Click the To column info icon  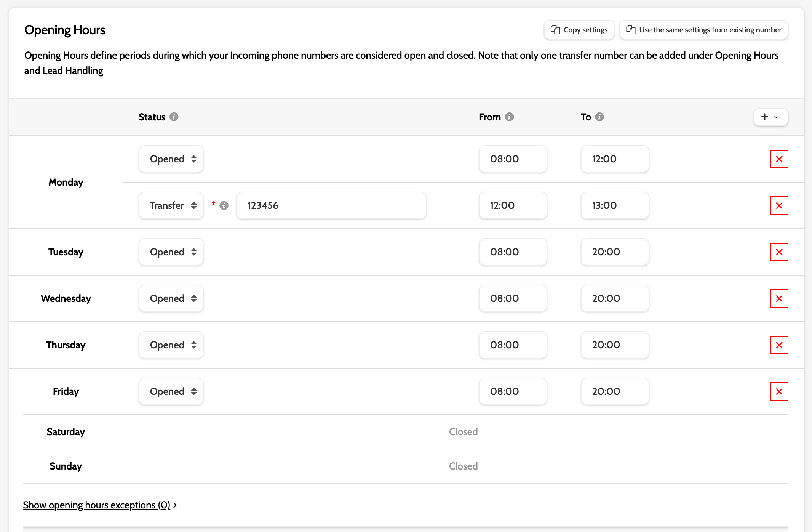click(x=599, y=117)
